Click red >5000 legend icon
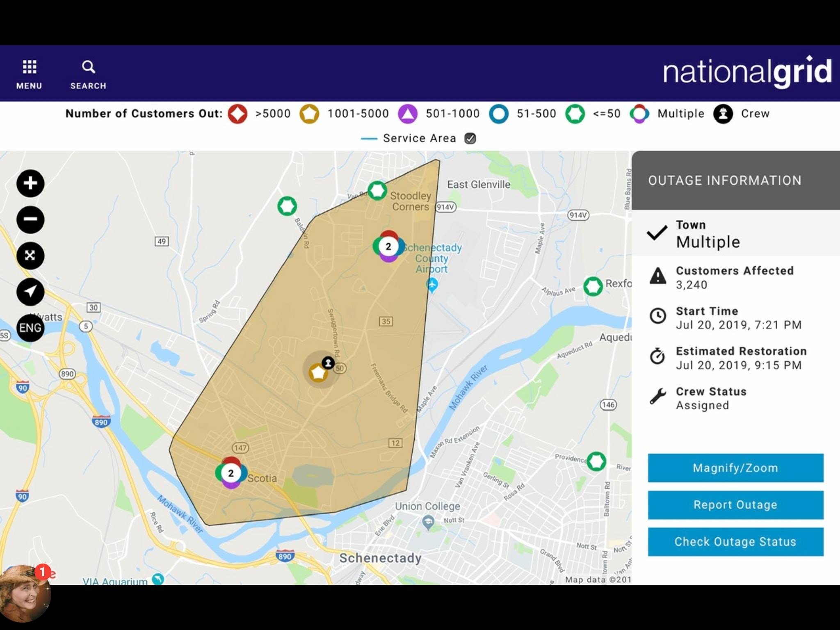This screenshot has height=630, width=840. click(x=237, y=114)
